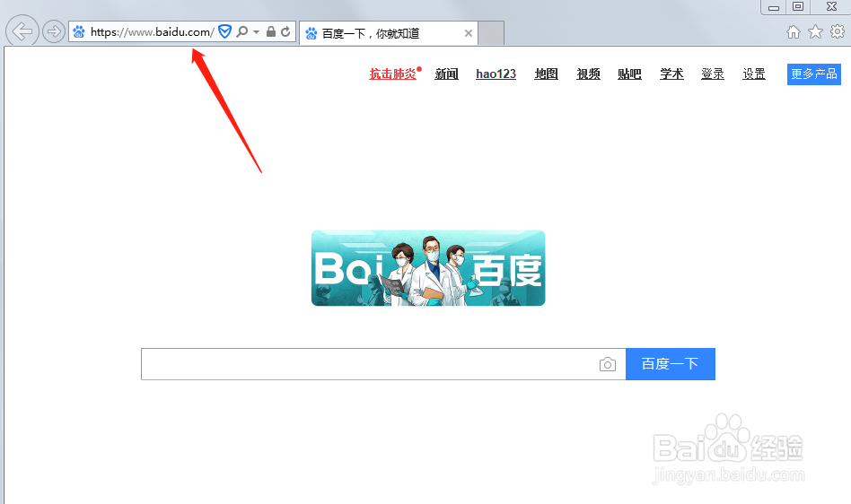Viewport: 851px width, 504px height.
Task: Open a new tab with the blank tab button
Action: coord(492,33)
